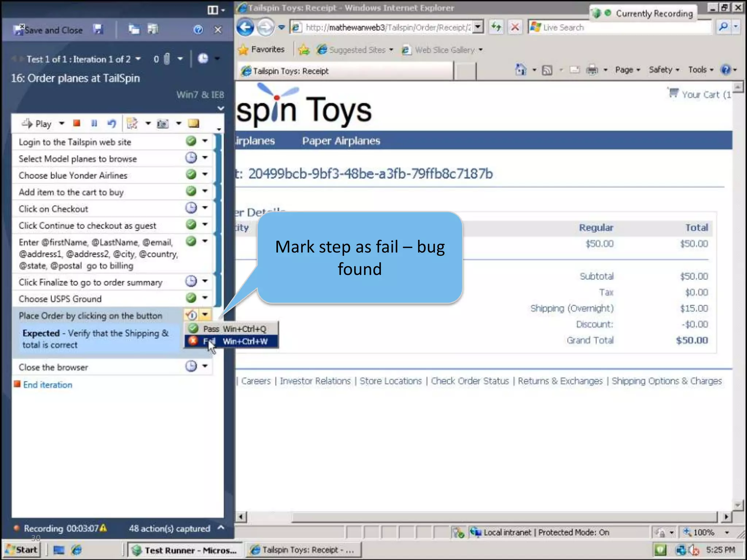Expand the Play button dropdown arrow
Screen dimensions: 747x560
62,124
